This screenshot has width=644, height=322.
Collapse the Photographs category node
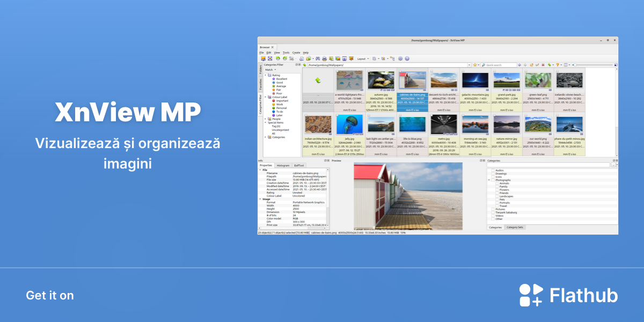489,180
